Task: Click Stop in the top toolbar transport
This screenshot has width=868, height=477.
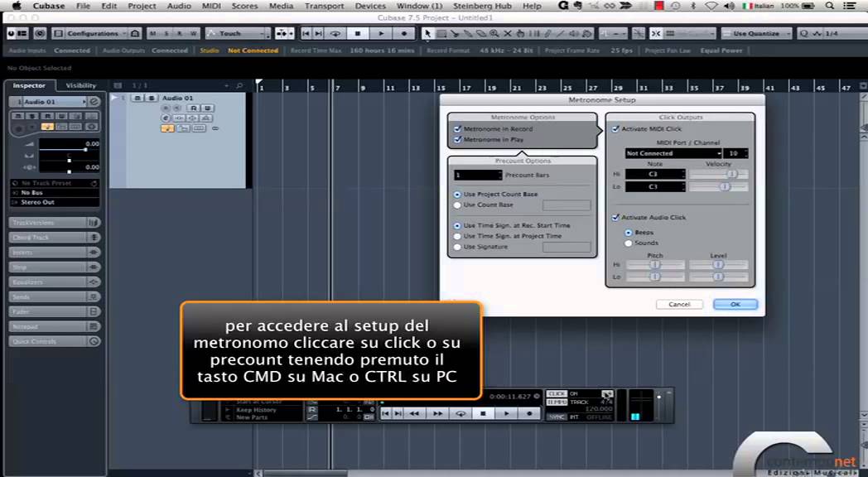Action: click(x=358, y=33)
